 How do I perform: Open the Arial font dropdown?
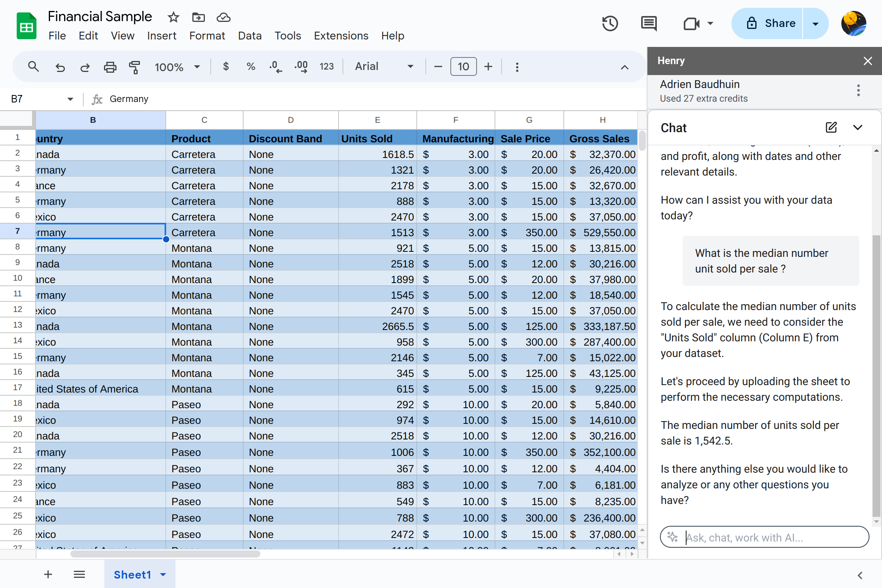coord(384,66)
